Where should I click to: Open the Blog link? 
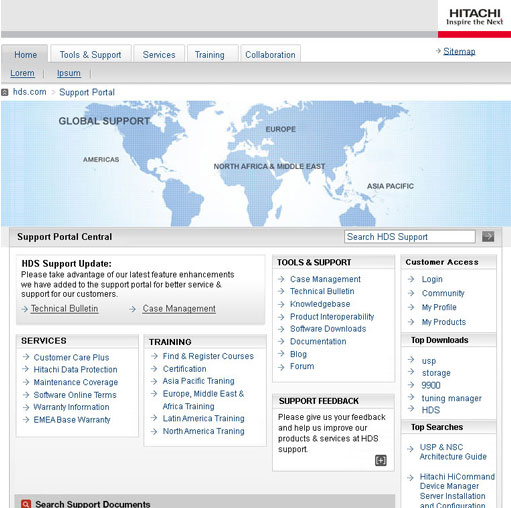(298, 354)
